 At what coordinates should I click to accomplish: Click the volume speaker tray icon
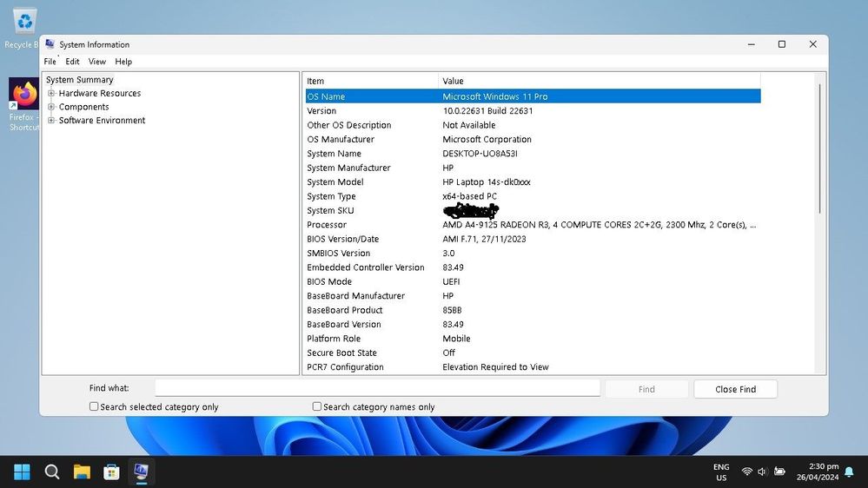[x=762, y=472]
